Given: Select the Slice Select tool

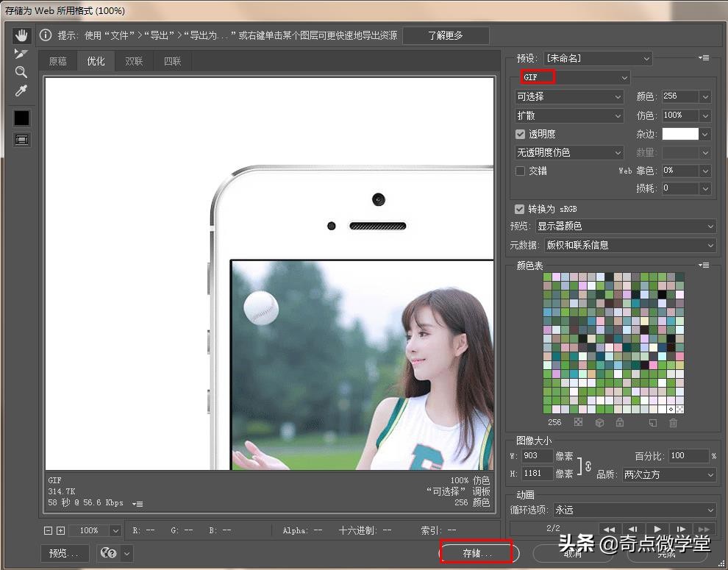Looking at the screenshot, I should (x=21, y=54).
